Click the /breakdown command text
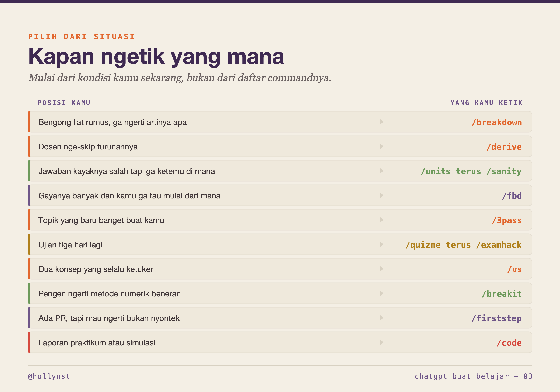 497,122
